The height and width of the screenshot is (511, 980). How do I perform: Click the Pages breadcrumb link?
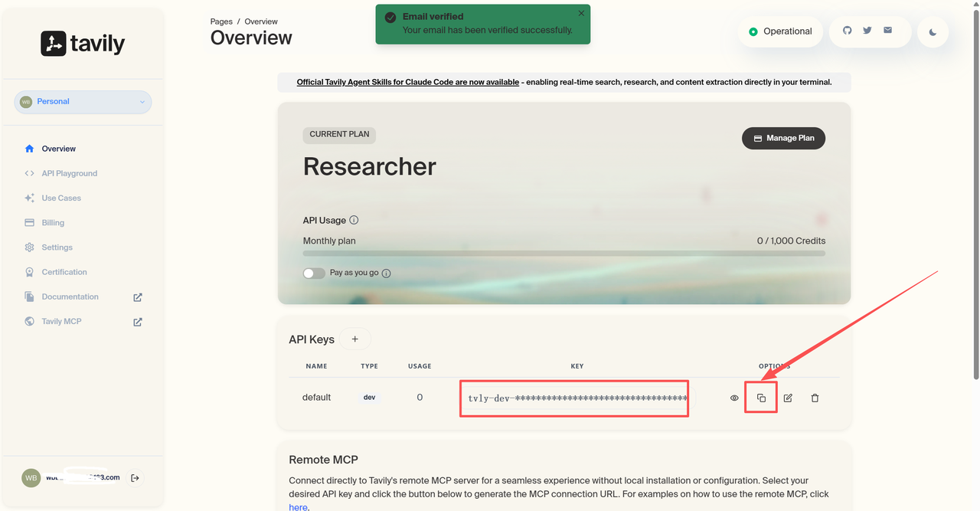click(x=221, y=21)
